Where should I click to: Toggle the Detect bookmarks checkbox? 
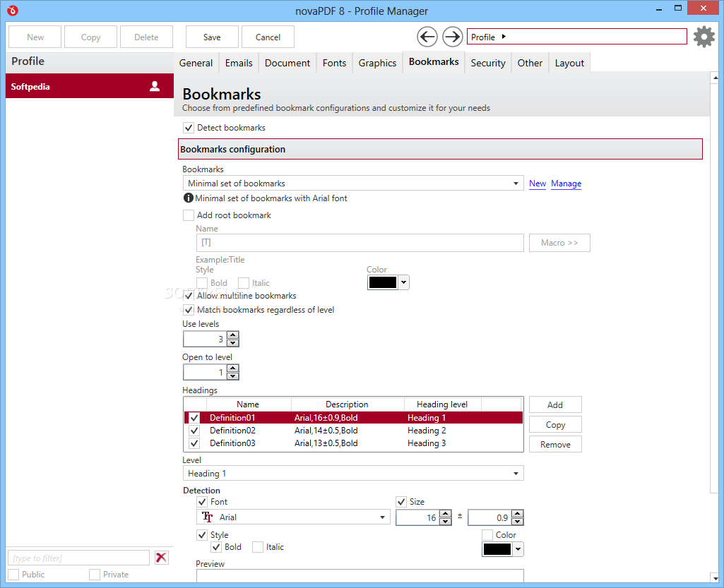tap(189, 128)
